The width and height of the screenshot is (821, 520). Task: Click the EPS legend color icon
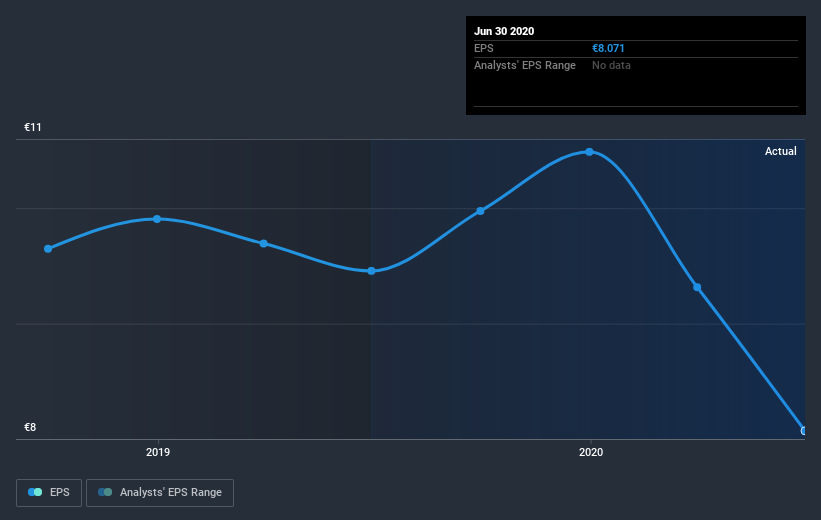click(35, 492)
